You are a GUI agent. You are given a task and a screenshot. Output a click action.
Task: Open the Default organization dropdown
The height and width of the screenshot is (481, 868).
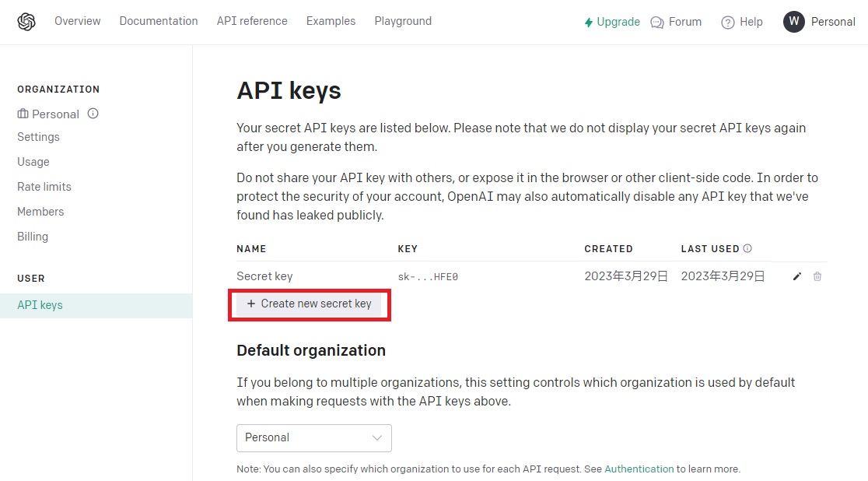click(x=313, y=438)
